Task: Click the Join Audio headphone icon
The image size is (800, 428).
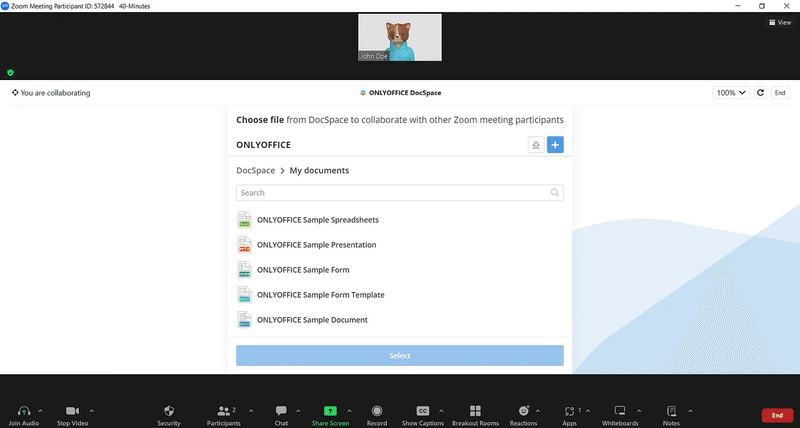Action: pyautogui.click(x=23, y=411)
